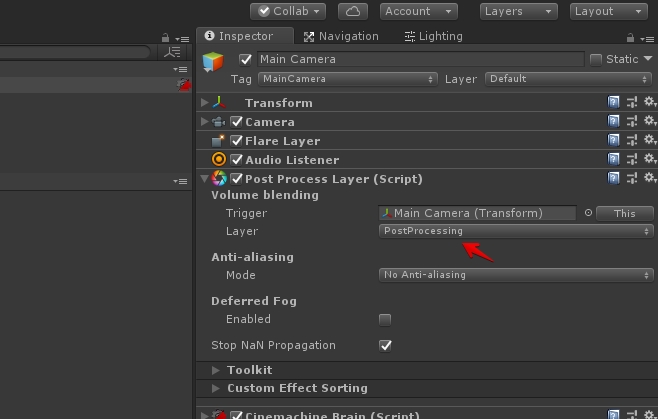Image resolution: width=658 pixels, height=419 pixels.
Task: Click the Anti-aliasing section label
Action: 252,257
